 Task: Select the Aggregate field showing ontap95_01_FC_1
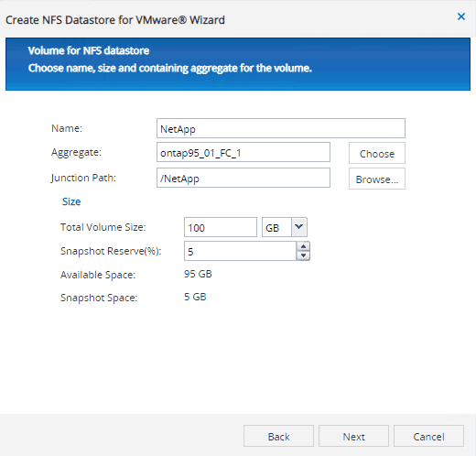click(243, 152)
